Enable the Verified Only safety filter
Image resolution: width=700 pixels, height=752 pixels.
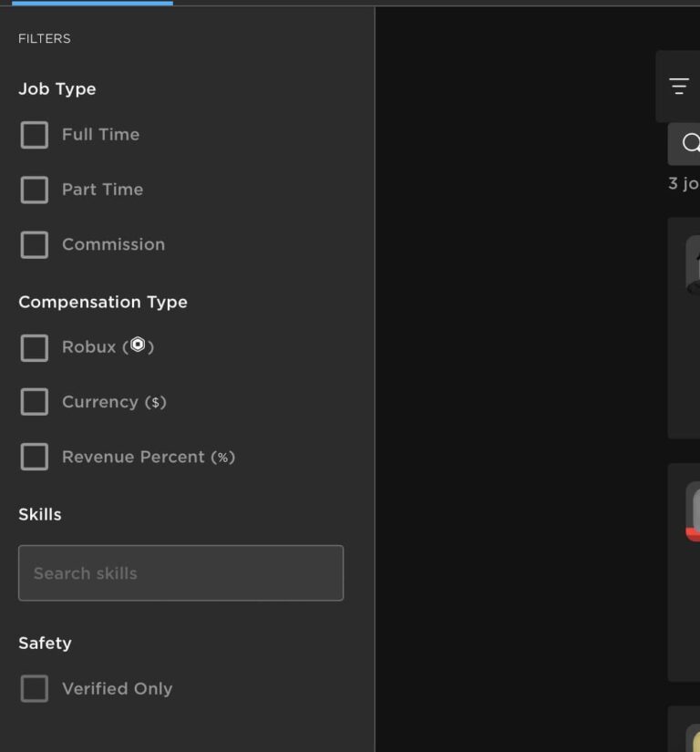[34, 688]
